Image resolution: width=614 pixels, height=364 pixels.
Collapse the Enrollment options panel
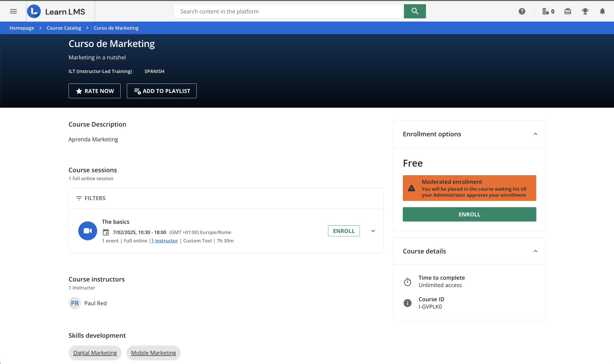point(535,134)
